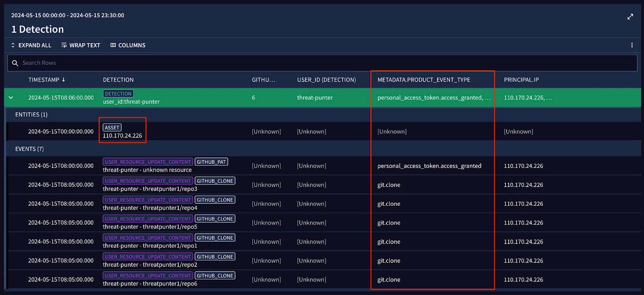Click the GITHU… column header

pos(264,80)
